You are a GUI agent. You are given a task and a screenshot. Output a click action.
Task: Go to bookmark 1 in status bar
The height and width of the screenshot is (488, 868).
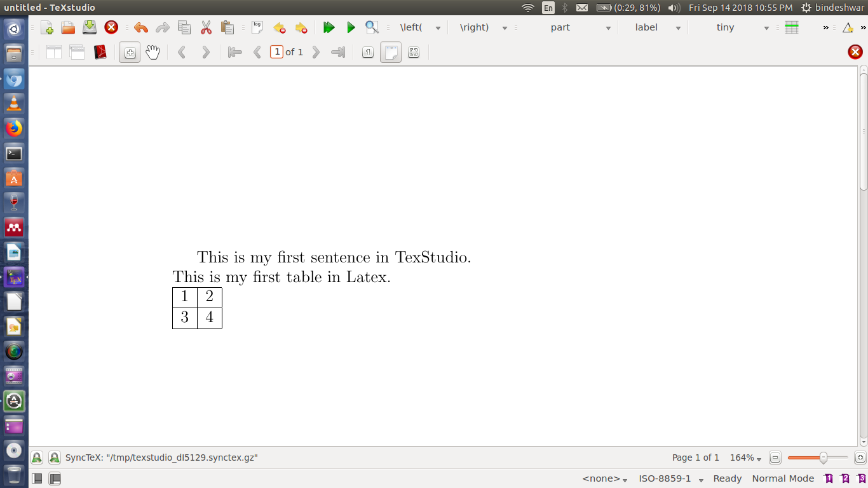[x=829, y=478]
